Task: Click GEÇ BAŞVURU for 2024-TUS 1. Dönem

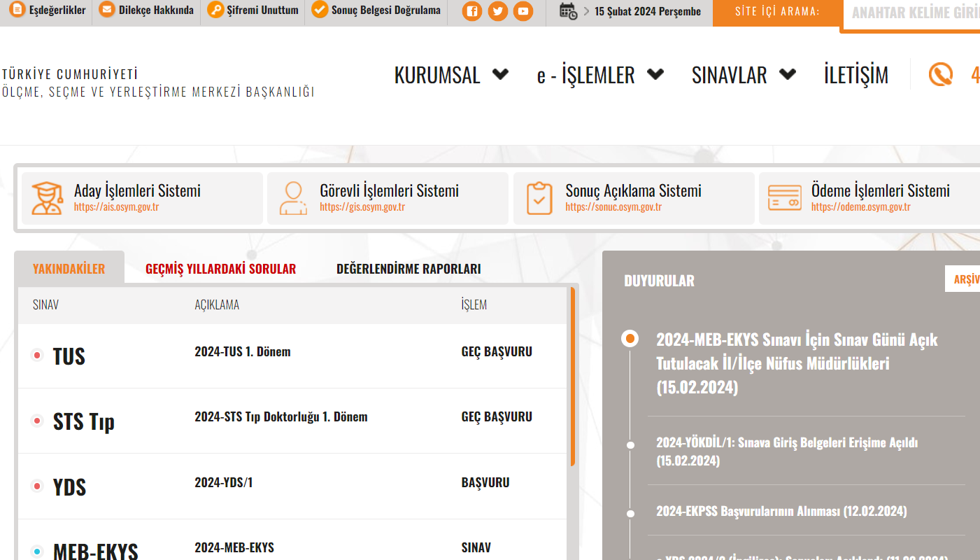Action: coord(497,352)
